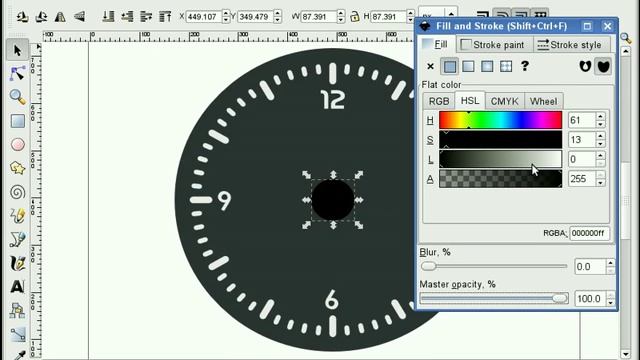
Task: Select the Ellipse tool
Action: [17, 144]
